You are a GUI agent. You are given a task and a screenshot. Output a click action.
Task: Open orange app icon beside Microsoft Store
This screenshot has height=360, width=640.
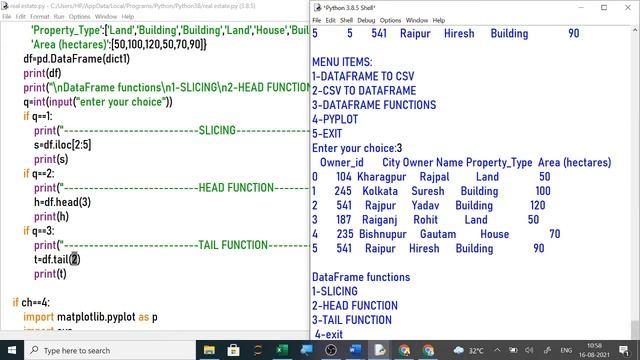pyautogui.click(x=258, y=350)
